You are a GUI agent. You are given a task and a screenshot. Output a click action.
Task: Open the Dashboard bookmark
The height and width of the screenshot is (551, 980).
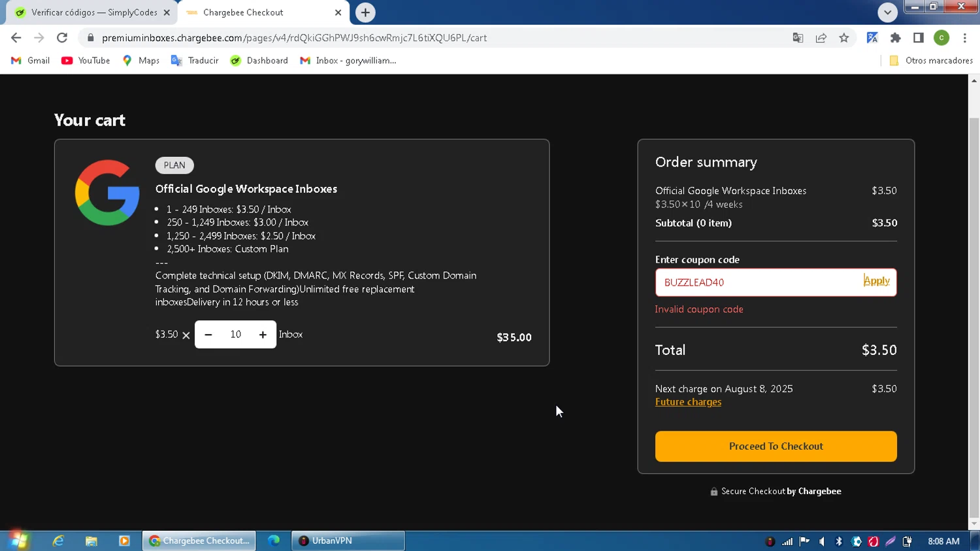(259, 60)
